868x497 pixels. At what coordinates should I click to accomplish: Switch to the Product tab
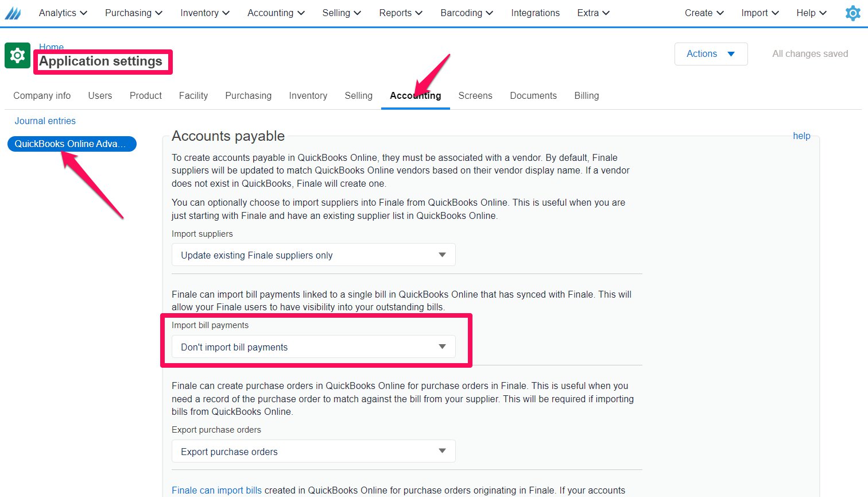click(x=146, y=95)
